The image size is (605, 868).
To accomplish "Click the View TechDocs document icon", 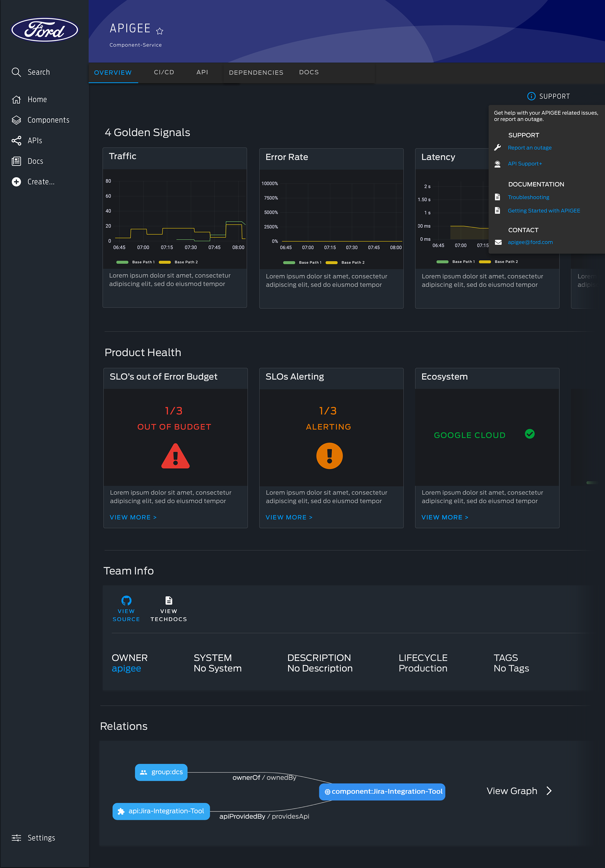I will [x=169, y=600].
